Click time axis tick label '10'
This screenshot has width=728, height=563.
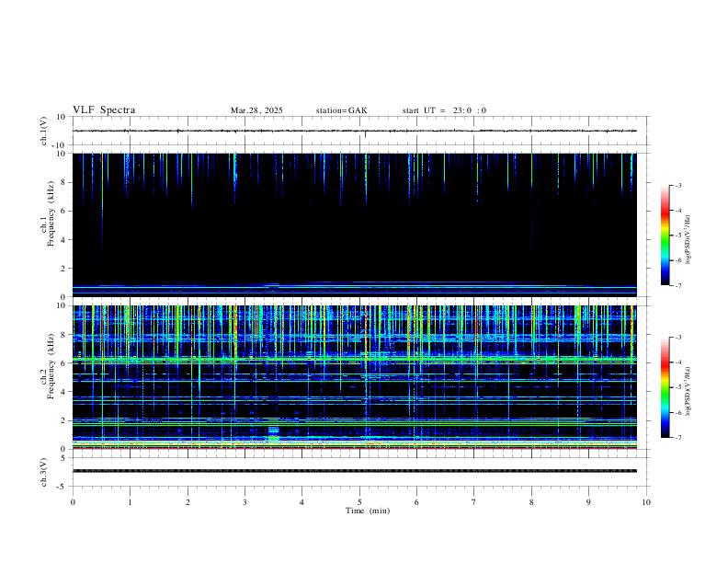pyautogui.click(x=646, y=502)
